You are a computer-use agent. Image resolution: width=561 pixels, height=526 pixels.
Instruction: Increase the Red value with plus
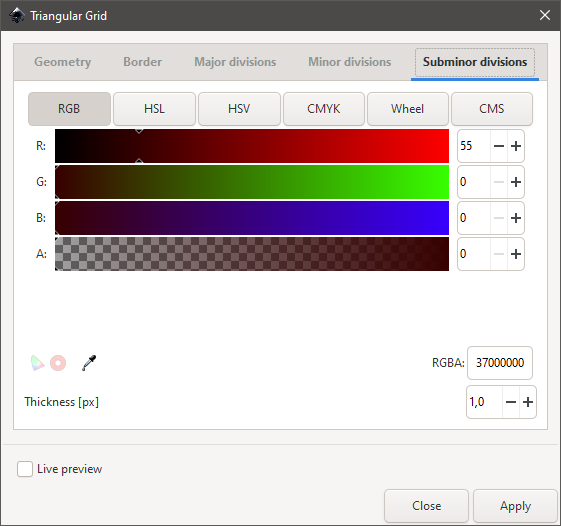(x=516, y=146)
